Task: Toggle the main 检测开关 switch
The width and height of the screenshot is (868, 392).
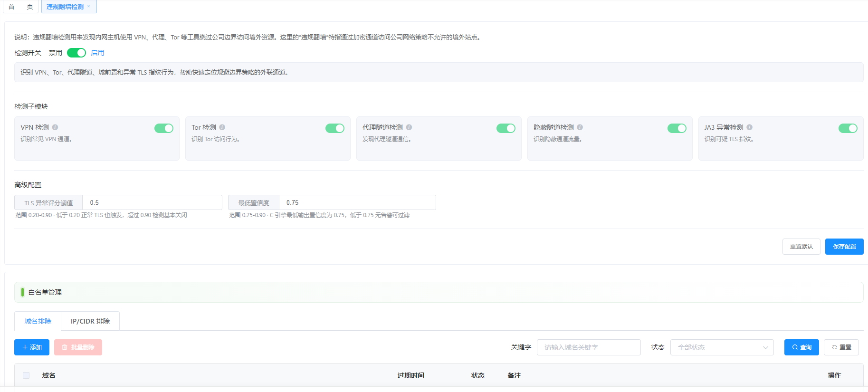Action: click(x=76, y=53)
